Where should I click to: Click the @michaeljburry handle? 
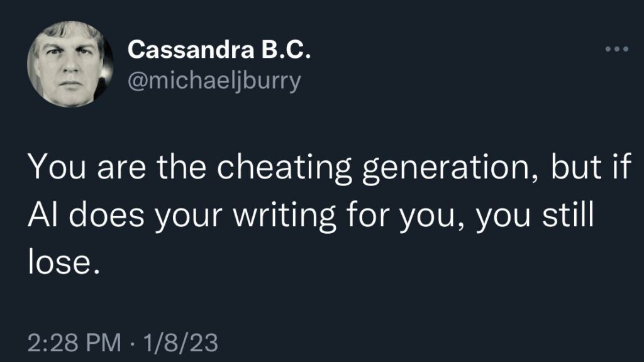point(214,81)
